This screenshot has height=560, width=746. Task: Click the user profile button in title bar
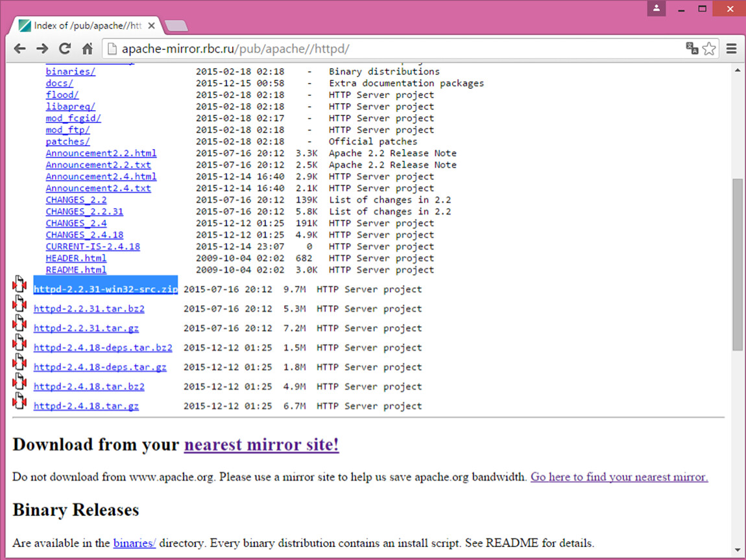(656, 8)
